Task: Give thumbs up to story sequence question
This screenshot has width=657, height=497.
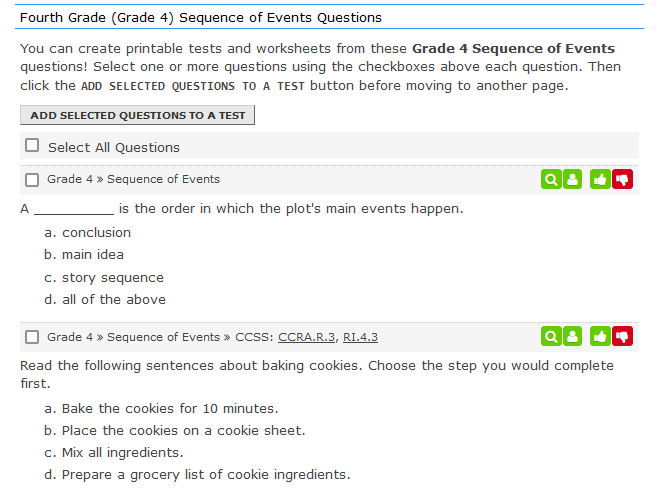Action: click(x=600, y=179)
